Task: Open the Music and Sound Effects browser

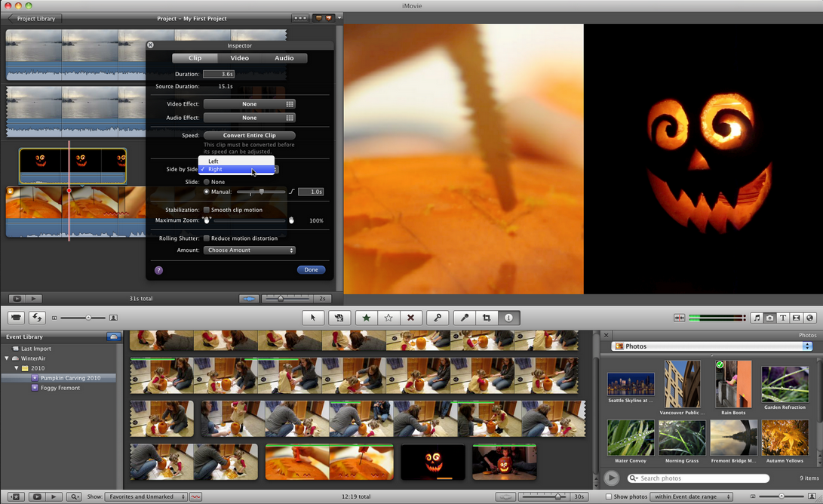Action: (x=757, y=318)
